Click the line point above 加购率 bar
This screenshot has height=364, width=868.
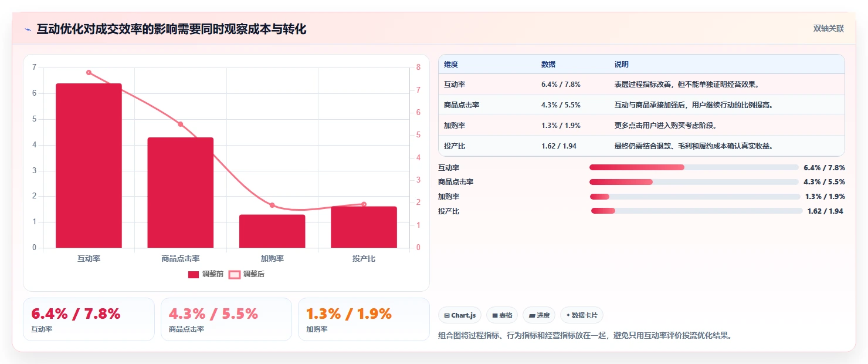272,205
